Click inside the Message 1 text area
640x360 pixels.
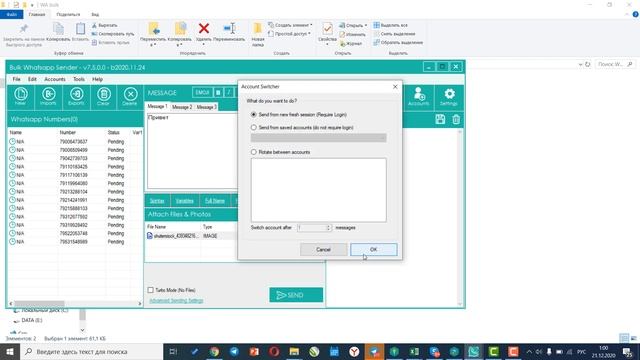pyautogui.click(x=192, y=151)
